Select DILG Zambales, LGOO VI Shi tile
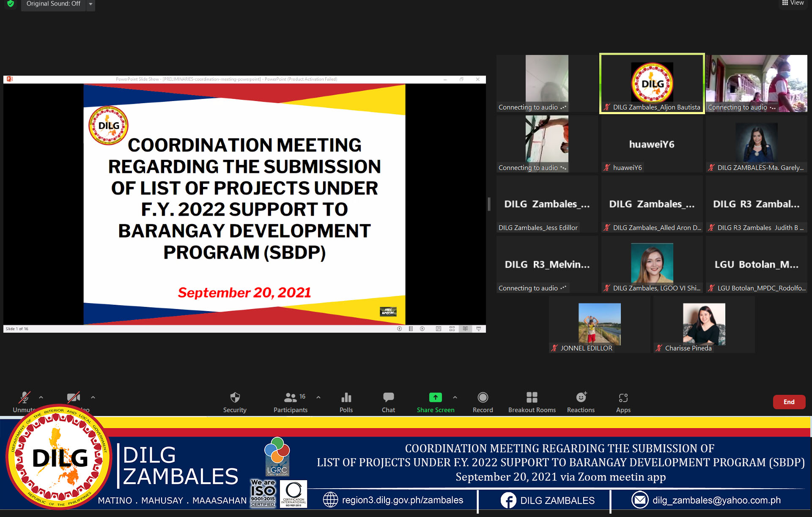The image size is (812, 517). click(x=652, y=264)
